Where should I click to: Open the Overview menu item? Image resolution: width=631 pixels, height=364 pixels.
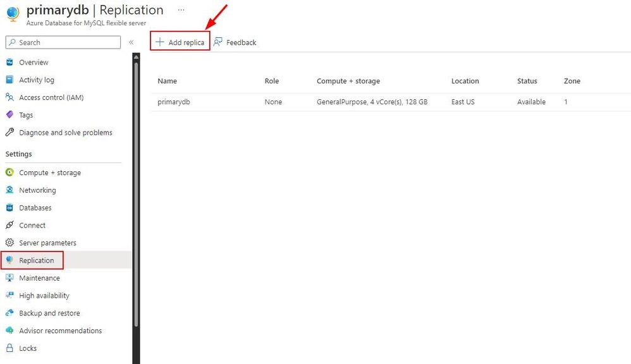point(34,63)
